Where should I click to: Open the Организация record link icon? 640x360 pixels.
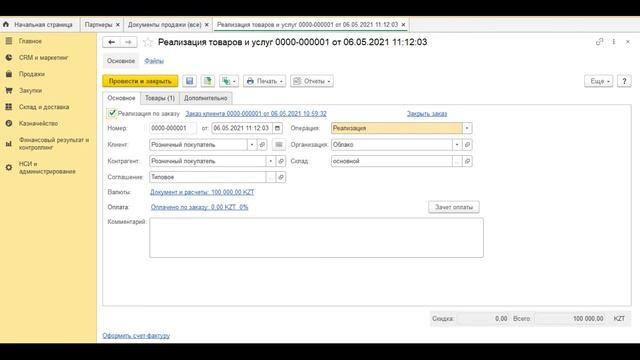pos(467,144)
